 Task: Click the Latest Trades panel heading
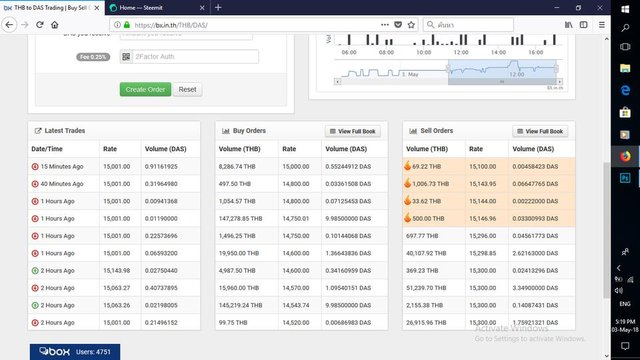(x=64, y=131)
